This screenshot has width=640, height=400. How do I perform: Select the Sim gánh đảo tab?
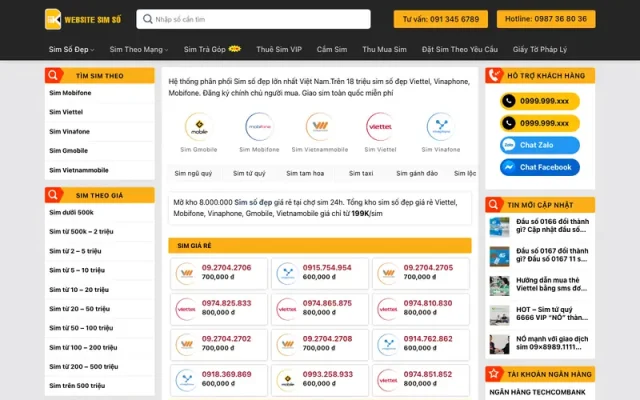pyautogui.click(x=417, y=173)
